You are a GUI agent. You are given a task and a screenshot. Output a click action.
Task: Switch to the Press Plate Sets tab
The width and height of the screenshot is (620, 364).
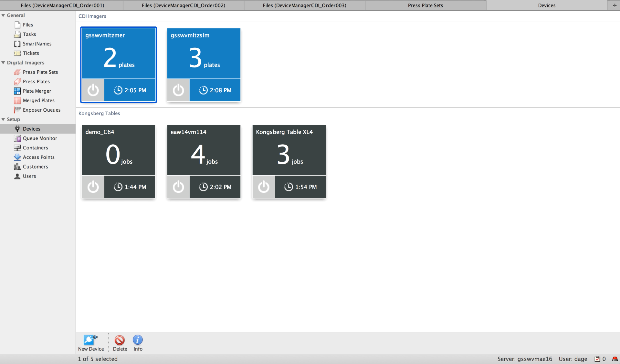pyautogui.click(x=425, y=5)
